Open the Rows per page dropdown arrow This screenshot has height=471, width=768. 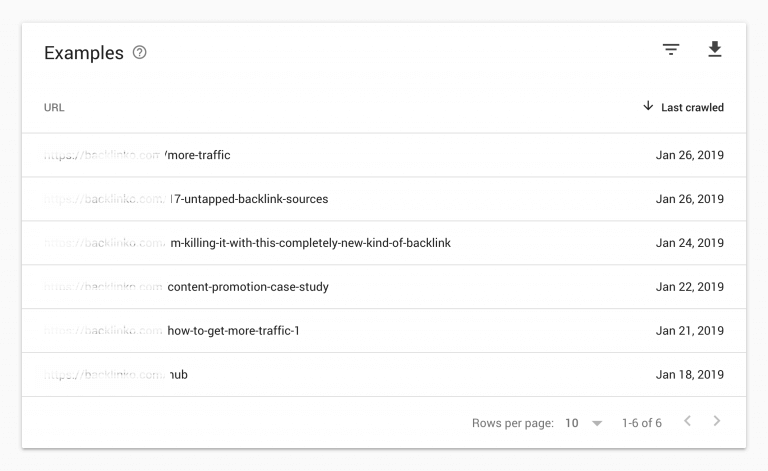[597, 424]
